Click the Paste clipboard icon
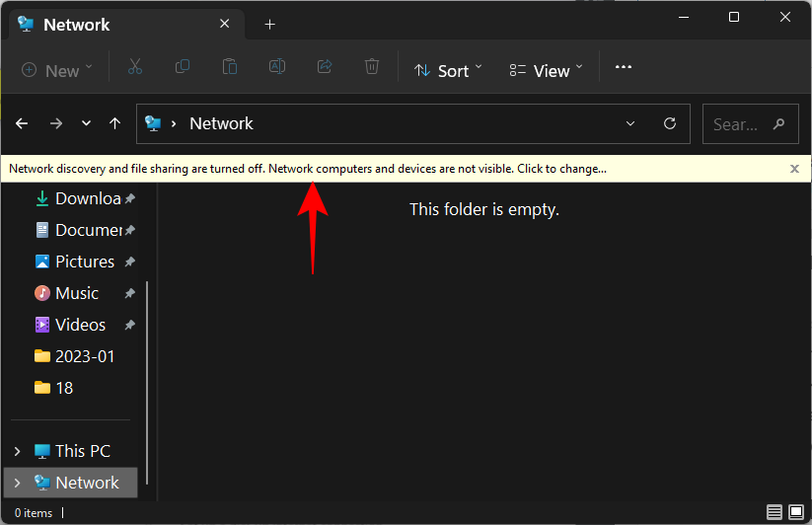Image resolution: width=812 pixels, height=525 pixels. point(229,68)
